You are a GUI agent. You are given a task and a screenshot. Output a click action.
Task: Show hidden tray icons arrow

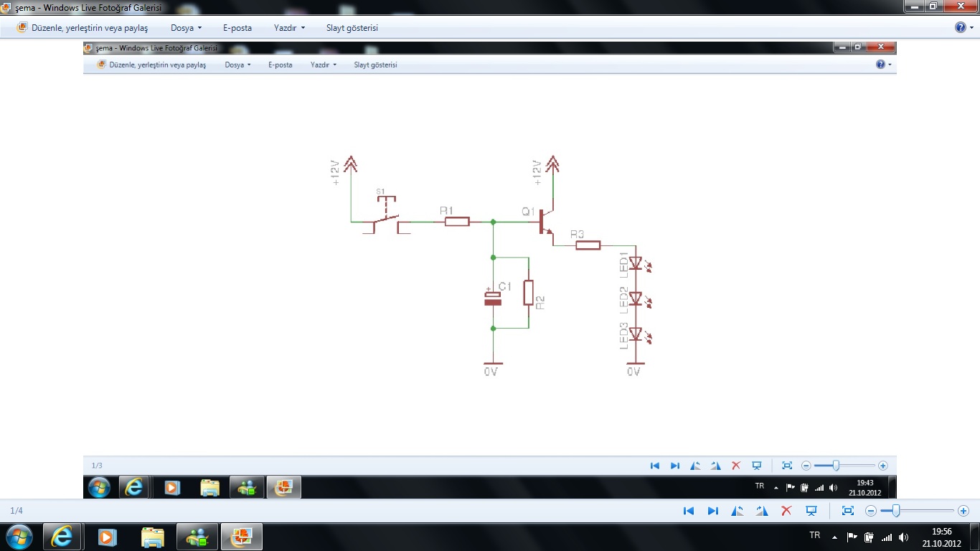pyautogui.click(x=834, y=537)
